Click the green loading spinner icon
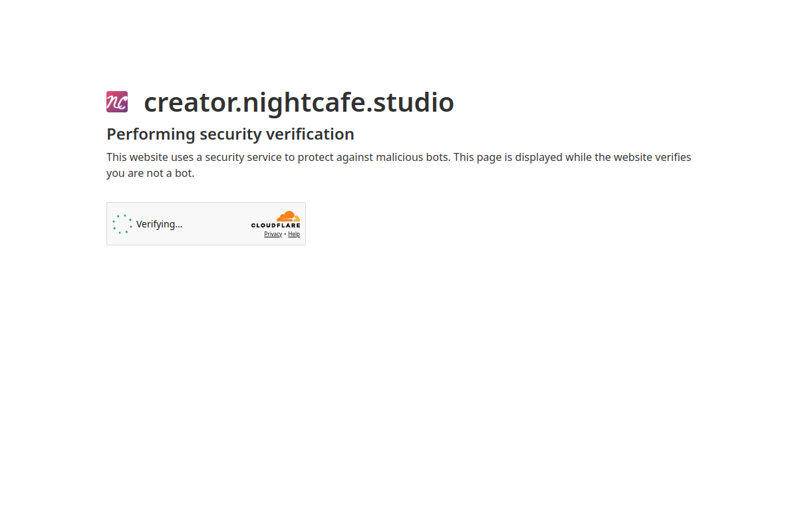798x532 pixels. point(122,224)
